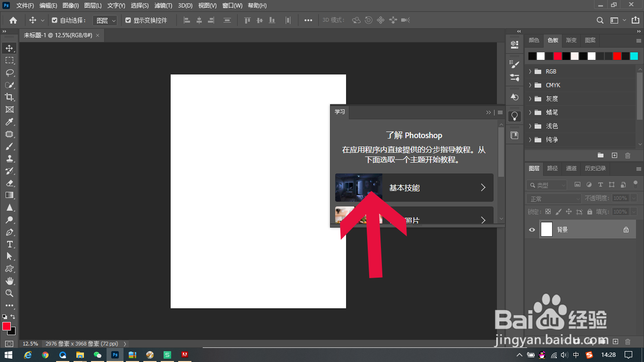644x362 pixels.
Task: Expand the 浅色 swatch group
Action: [x=530, y=126]
